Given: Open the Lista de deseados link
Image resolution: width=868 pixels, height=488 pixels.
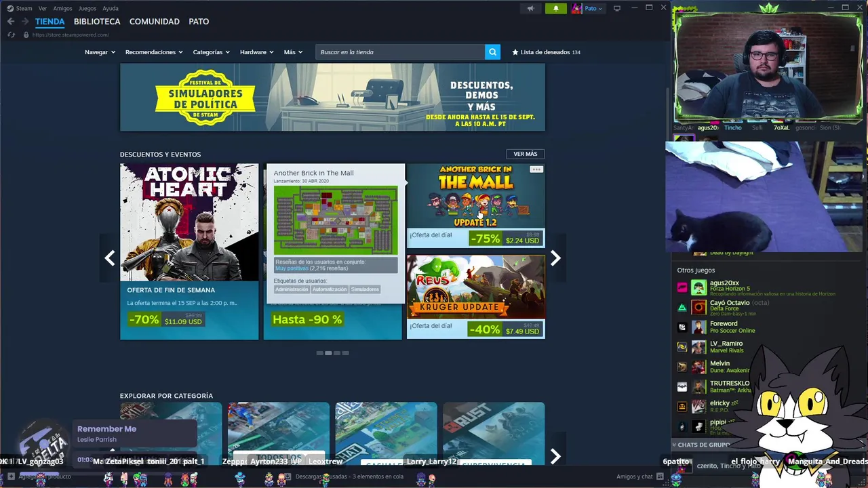Looking at the screenshot, I should point(547,52).
